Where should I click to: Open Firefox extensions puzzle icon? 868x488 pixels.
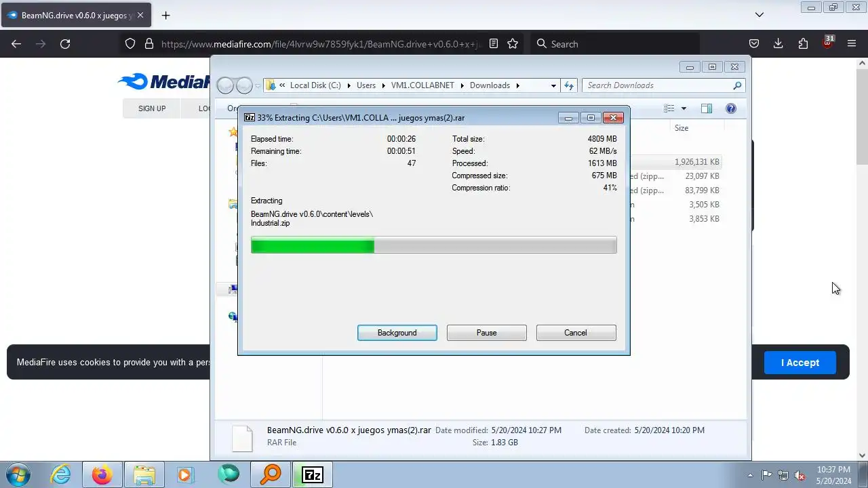[803, 44]
